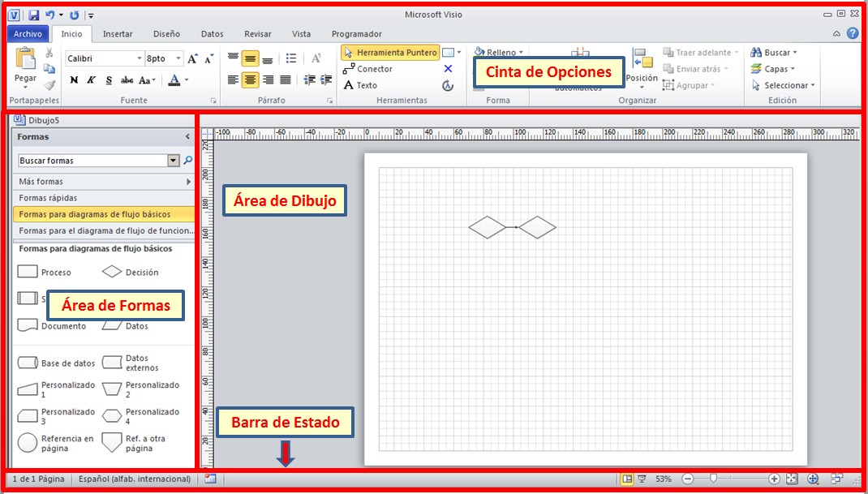Open Help with the question mark icon
The height and width of the screenshot is (494, 868).
coord(853,34)
